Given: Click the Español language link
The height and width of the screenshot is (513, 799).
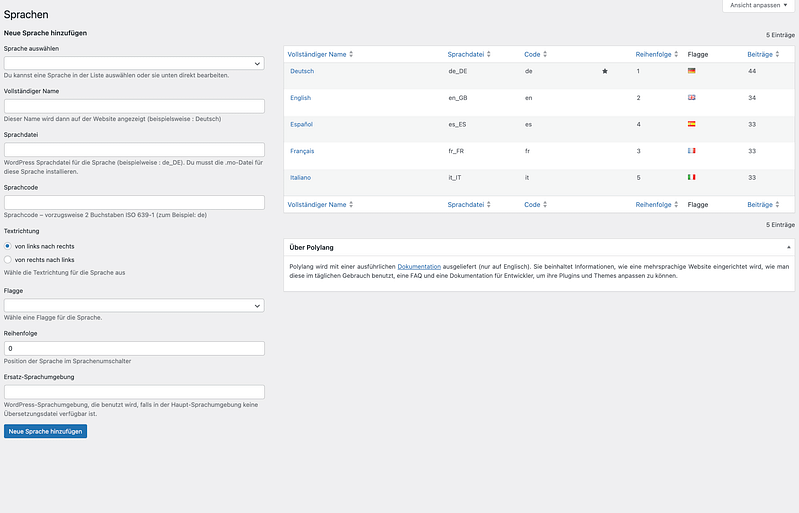Looking at the screenshot, I should tap(301, 124).
